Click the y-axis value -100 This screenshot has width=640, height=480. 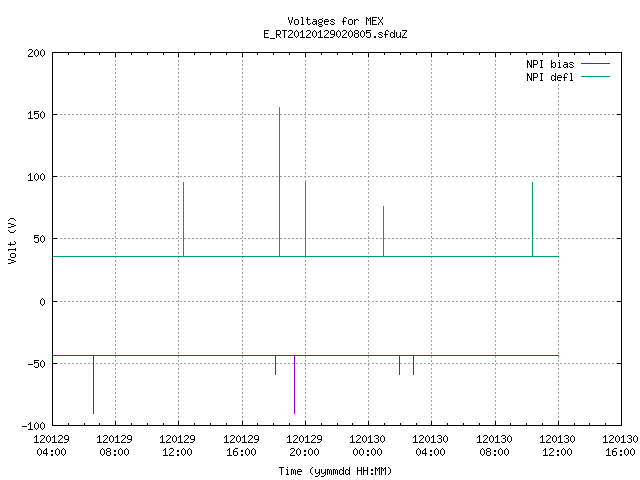point(33,426)
